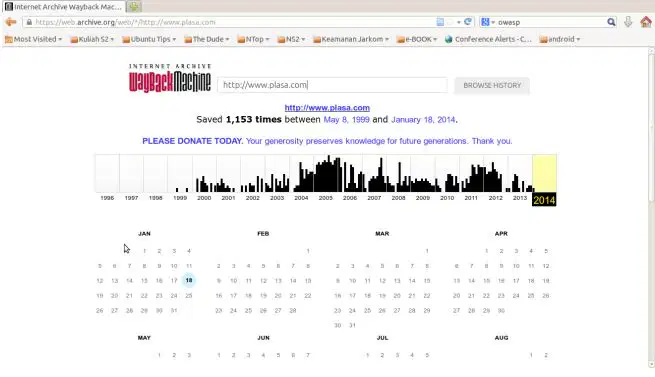Select the 2014 year in timeline
655x377 pixels.
[x=544, y=200]
